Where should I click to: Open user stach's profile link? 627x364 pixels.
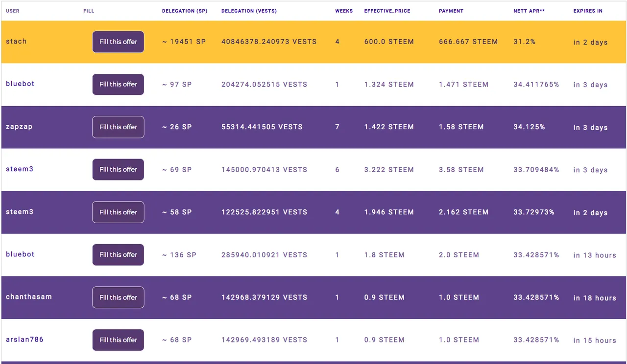click(16, 42)
